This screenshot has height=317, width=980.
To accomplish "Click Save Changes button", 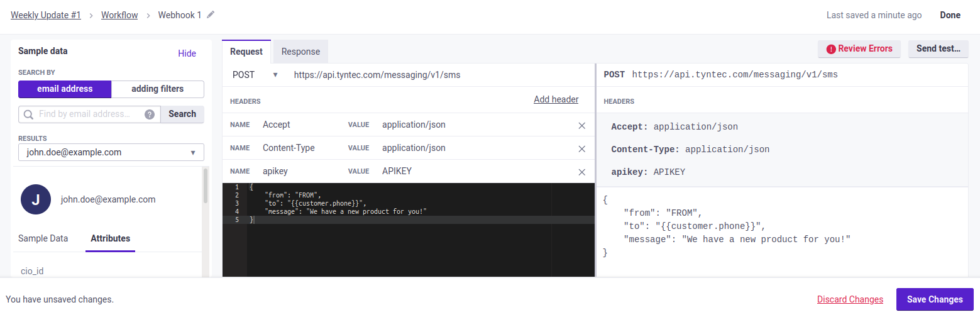I will point(935,299).
